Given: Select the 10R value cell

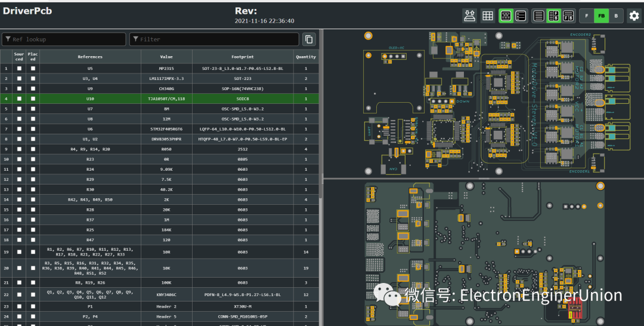Looking at the screenshot, I should click(166, 252).
